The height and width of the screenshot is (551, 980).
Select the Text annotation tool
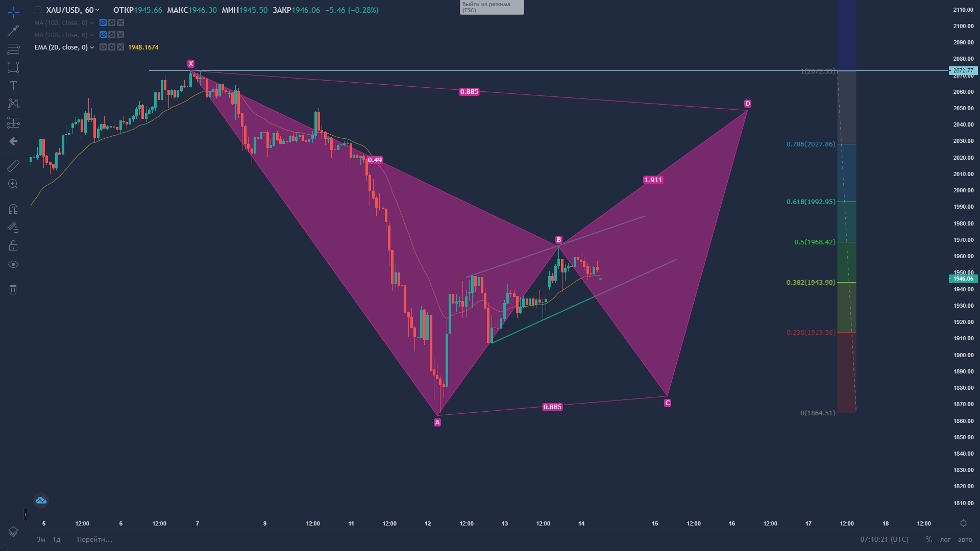[x=13, y=86]
